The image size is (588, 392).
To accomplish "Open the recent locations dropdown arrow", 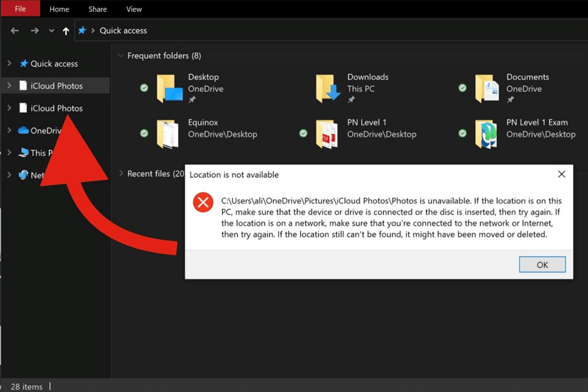I will [x=52, y=31].
